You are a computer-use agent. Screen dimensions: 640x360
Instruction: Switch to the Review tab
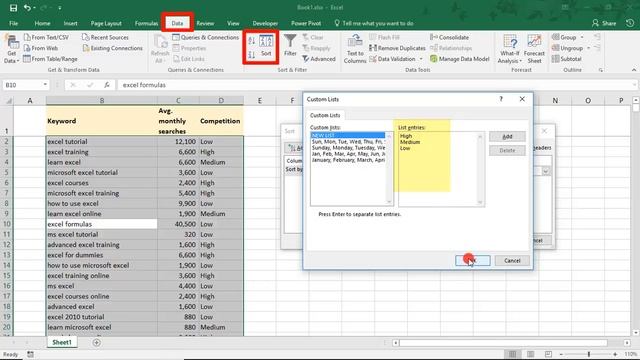pos(205,23)
